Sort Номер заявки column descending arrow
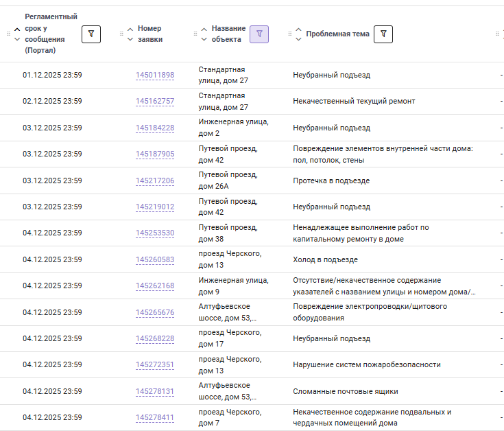 130,40
